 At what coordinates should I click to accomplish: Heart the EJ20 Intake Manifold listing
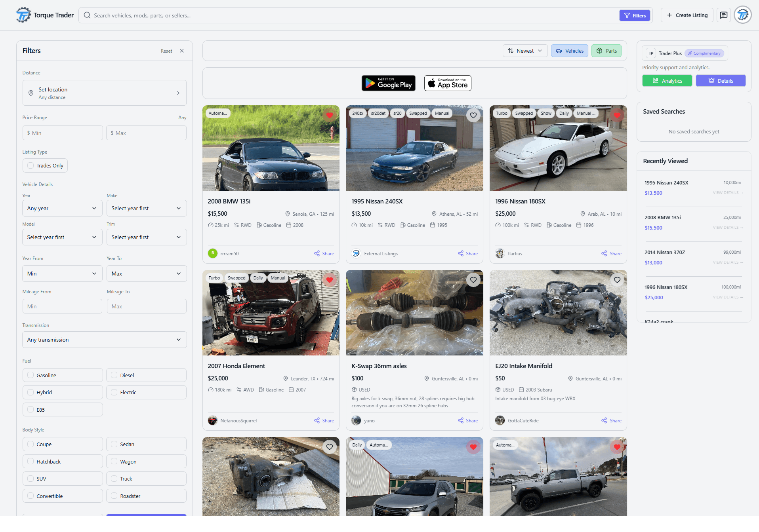click(x=617, y=280)
